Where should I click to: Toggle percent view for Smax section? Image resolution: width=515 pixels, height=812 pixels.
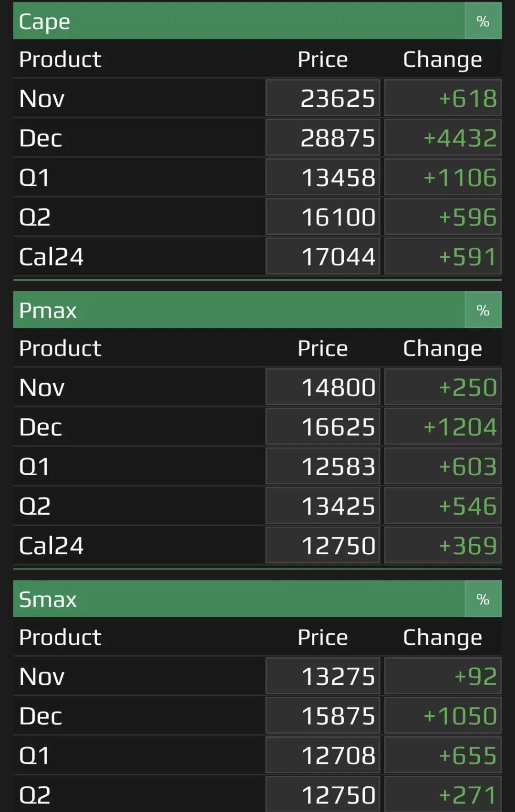483,599
